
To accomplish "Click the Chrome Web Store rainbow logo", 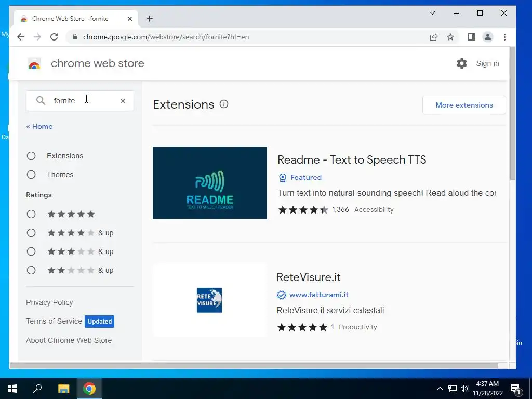I will (x=34, y=63).
